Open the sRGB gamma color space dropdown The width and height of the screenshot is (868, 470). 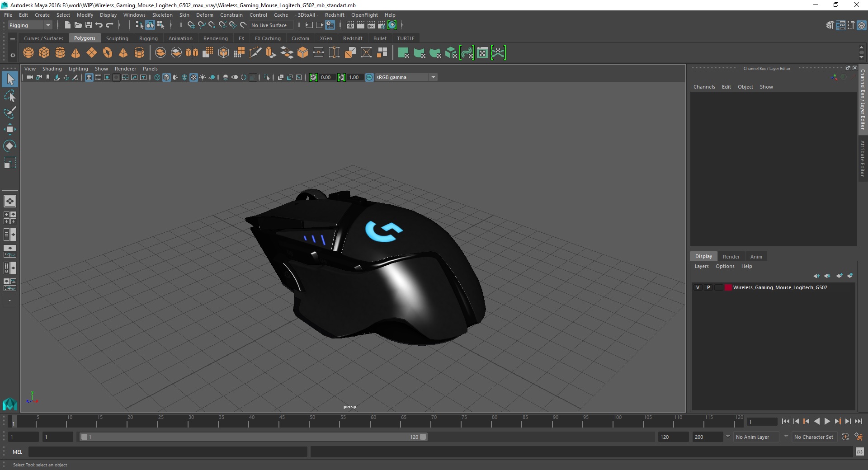pos(406,77)
